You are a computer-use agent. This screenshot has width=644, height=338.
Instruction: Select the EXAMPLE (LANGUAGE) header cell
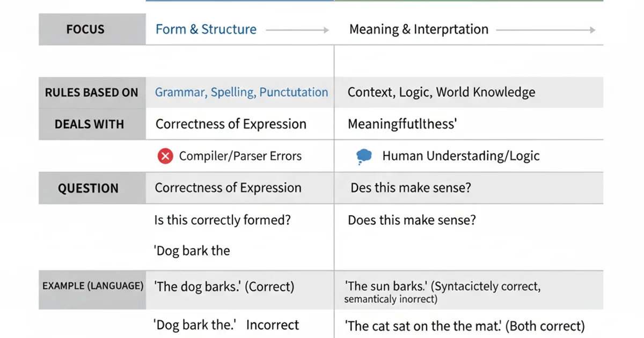point(92,286)
